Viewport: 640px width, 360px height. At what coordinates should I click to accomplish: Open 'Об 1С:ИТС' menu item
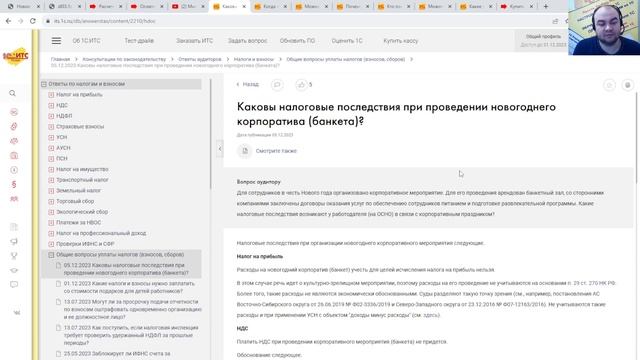[86, 41]
